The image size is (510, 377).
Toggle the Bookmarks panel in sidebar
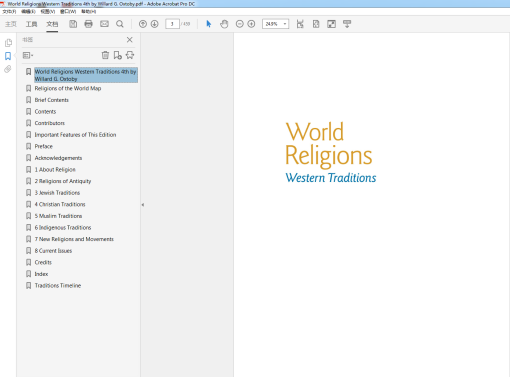coord(8,56)
